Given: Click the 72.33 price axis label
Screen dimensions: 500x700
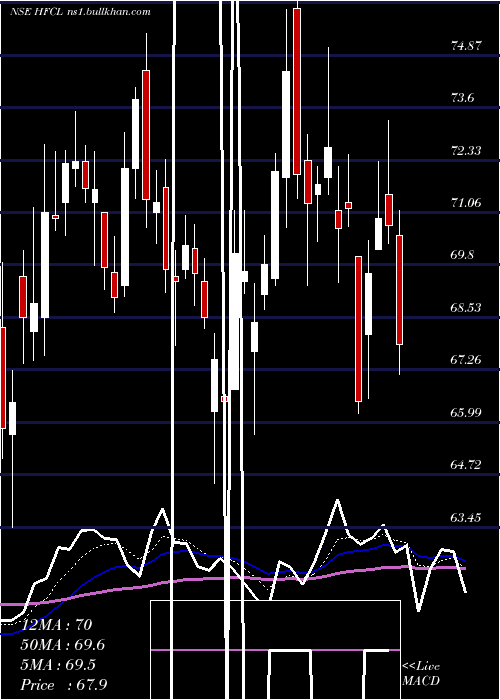Looking at the screenshot, I should point(467,150).
